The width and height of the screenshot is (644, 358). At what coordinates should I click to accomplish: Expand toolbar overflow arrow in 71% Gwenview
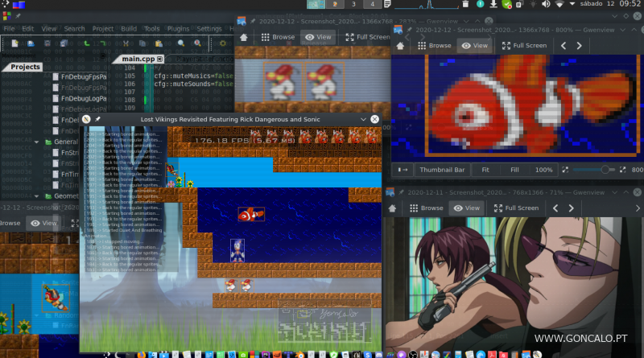coord(638,208)
